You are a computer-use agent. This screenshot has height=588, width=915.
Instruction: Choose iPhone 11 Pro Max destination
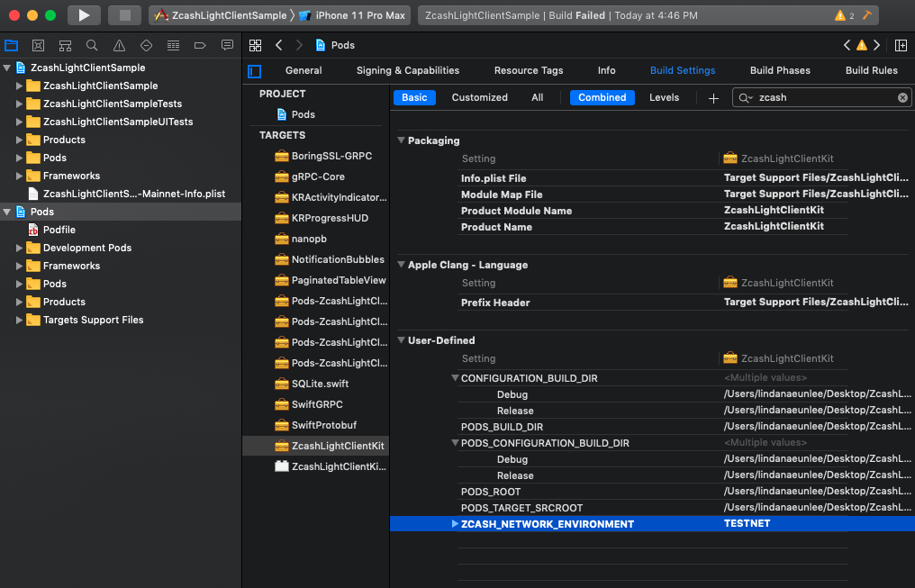pyautogui.click(x=352, y=15)
